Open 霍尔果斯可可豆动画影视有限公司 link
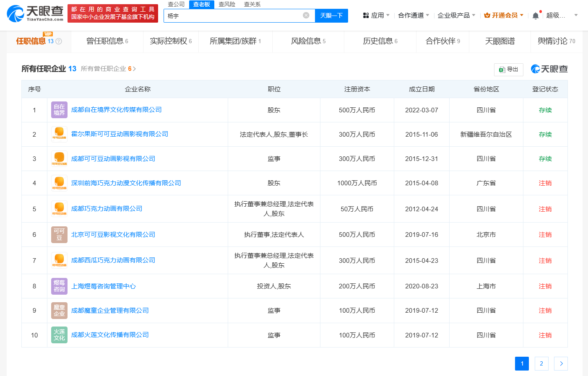 (120, 134)
